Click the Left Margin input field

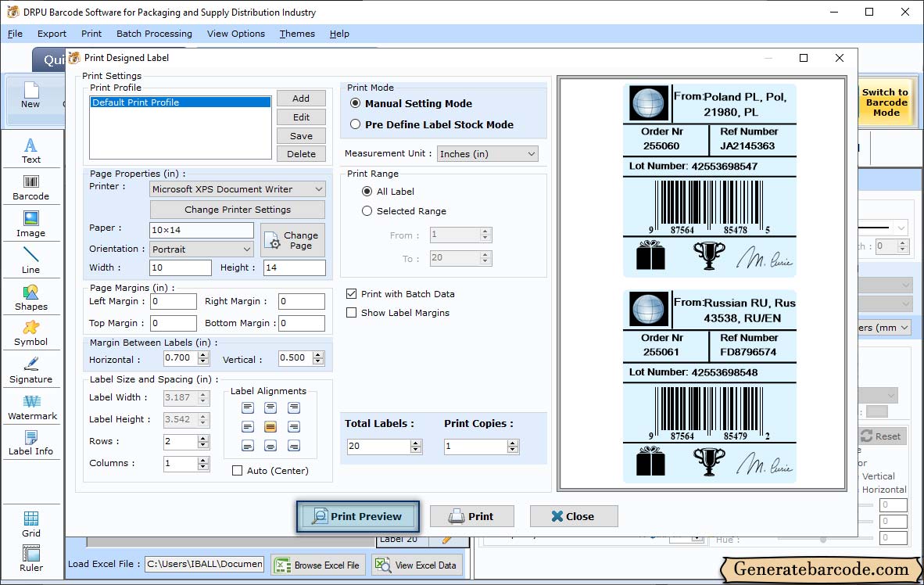coord(174,301)
